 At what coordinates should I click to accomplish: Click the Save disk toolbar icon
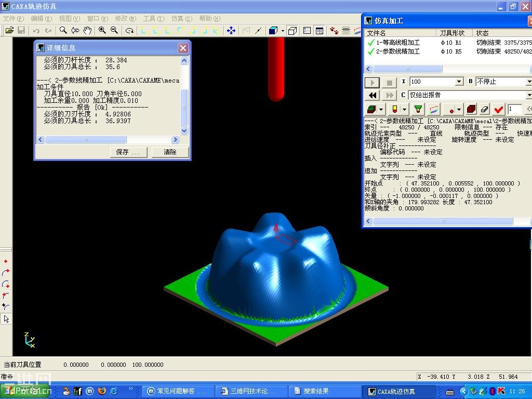pos(21,31)
